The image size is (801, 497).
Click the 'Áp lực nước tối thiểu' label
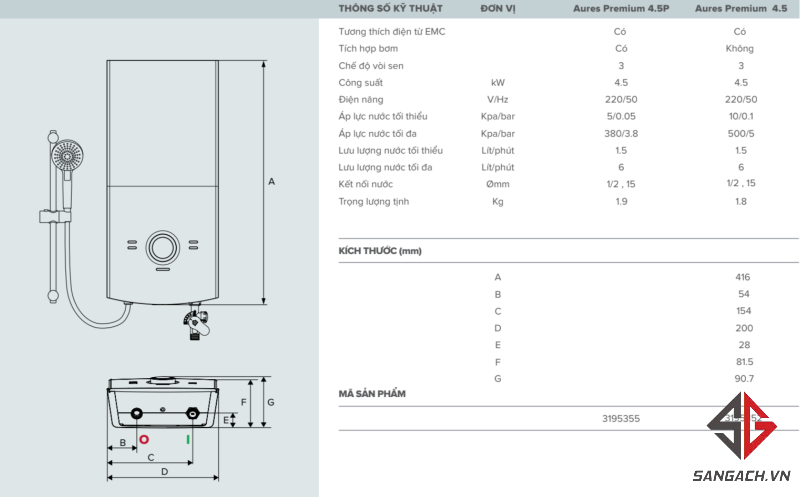[383, 116]
